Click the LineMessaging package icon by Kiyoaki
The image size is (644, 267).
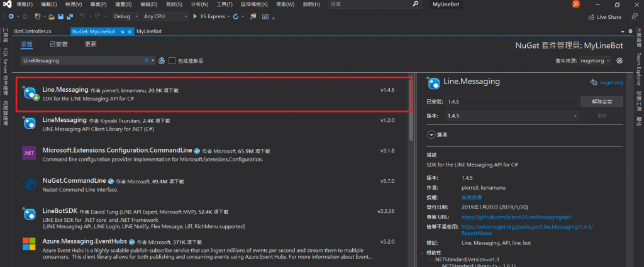(x=30, y=123)
